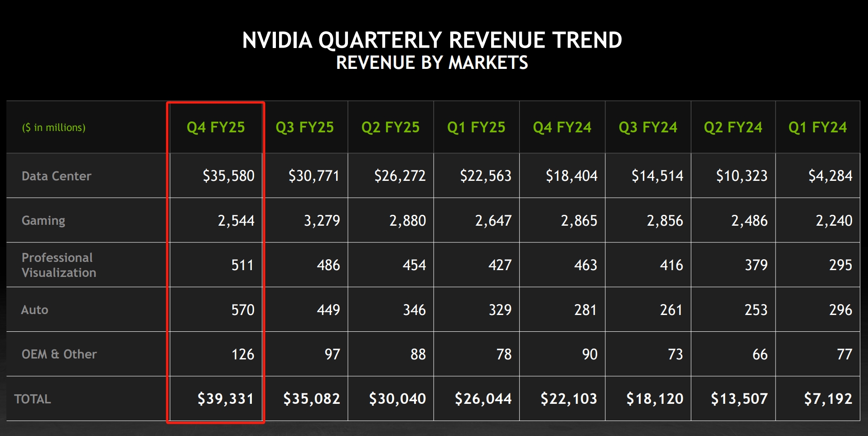Viewport: 868px width, 436px height.
Task: Click the Auto row label
Action: (35, 310)
